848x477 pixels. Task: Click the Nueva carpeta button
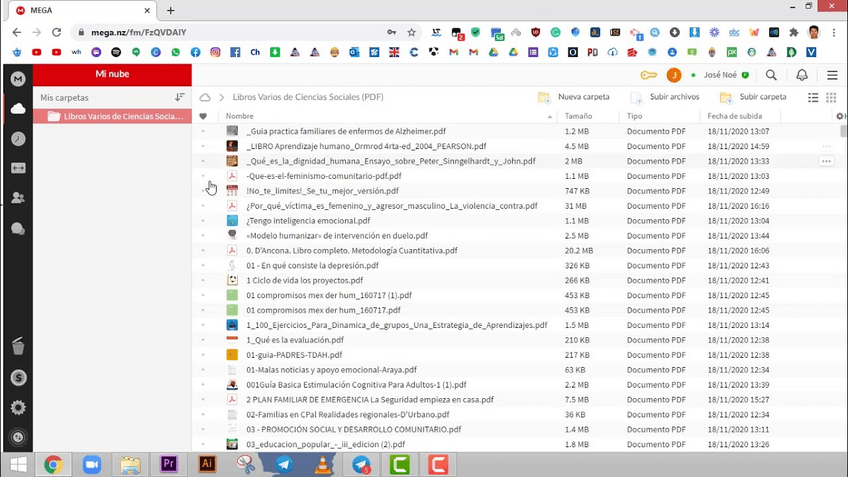574,97
